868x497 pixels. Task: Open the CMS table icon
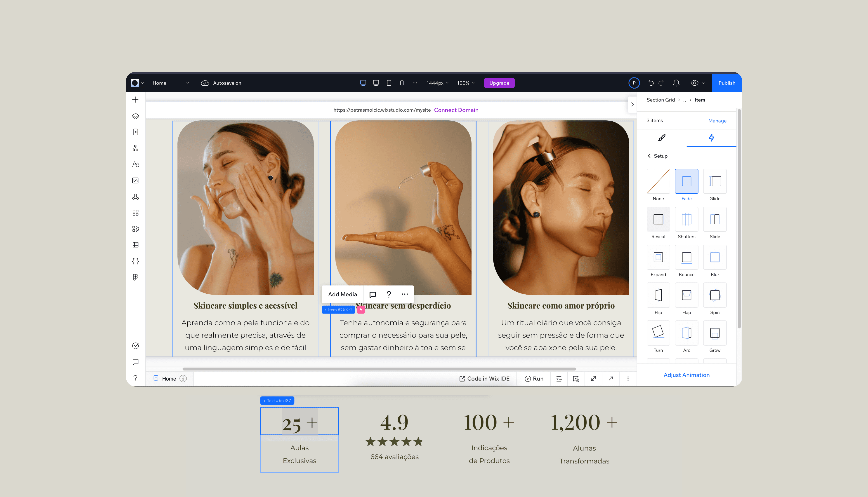point(135,245)
